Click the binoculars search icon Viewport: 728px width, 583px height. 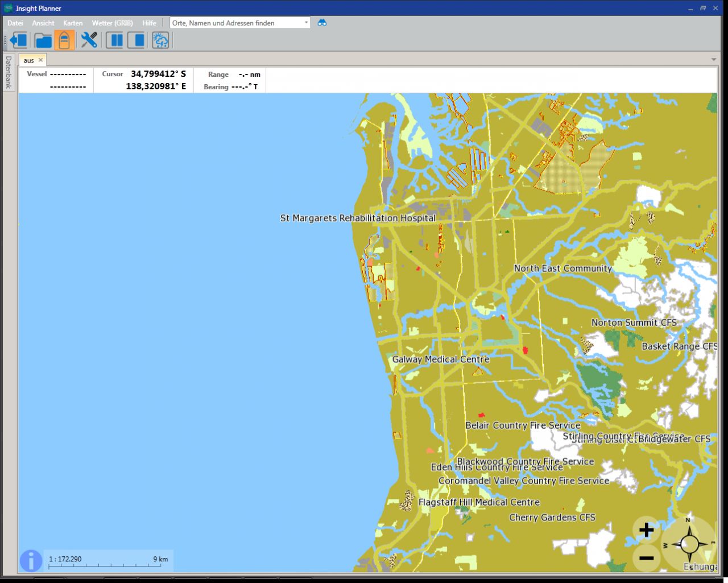(x=322, y=23)
